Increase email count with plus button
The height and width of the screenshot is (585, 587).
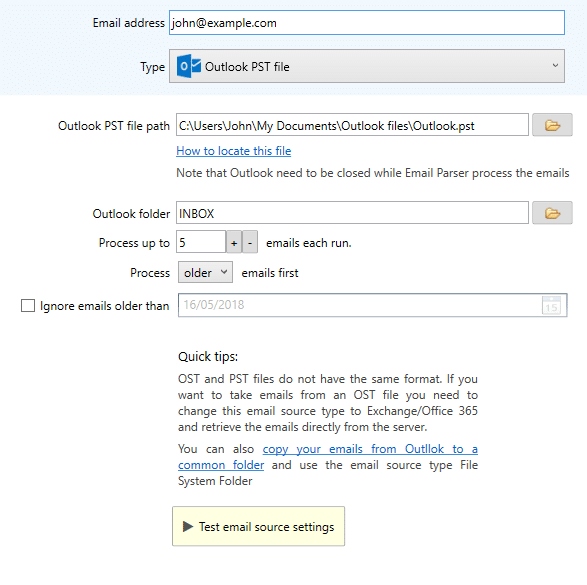pos(234,242)
